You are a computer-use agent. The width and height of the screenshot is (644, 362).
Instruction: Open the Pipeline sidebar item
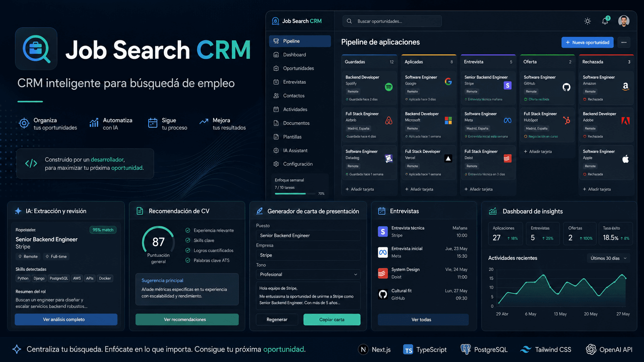300,41
